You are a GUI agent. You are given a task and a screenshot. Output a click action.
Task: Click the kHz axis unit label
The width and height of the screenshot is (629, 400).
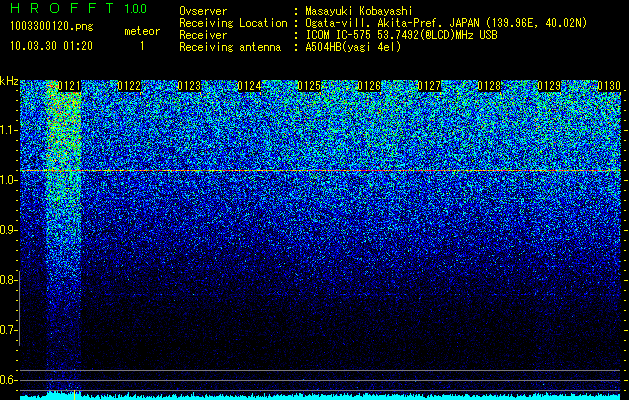click(x=9, y=81)
